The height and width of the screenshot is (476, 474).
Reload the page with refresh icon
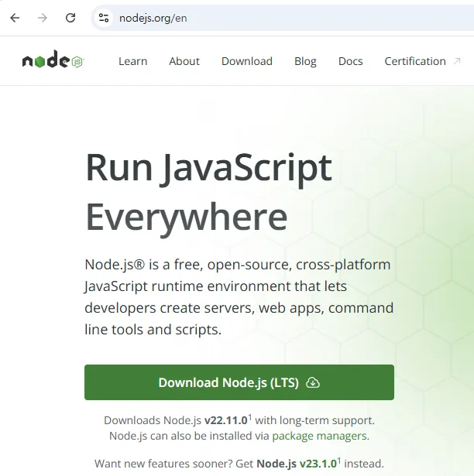[x=70, y=18]
